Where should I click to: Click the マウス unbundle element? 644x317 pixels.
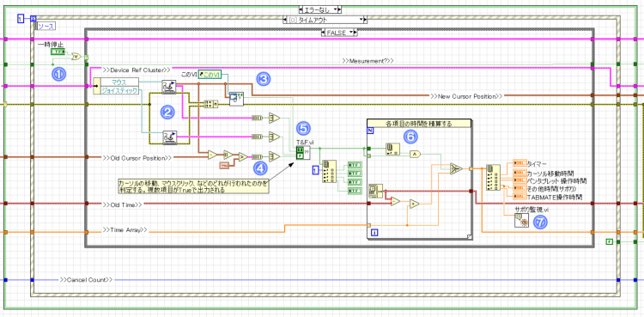coord(120,82)
